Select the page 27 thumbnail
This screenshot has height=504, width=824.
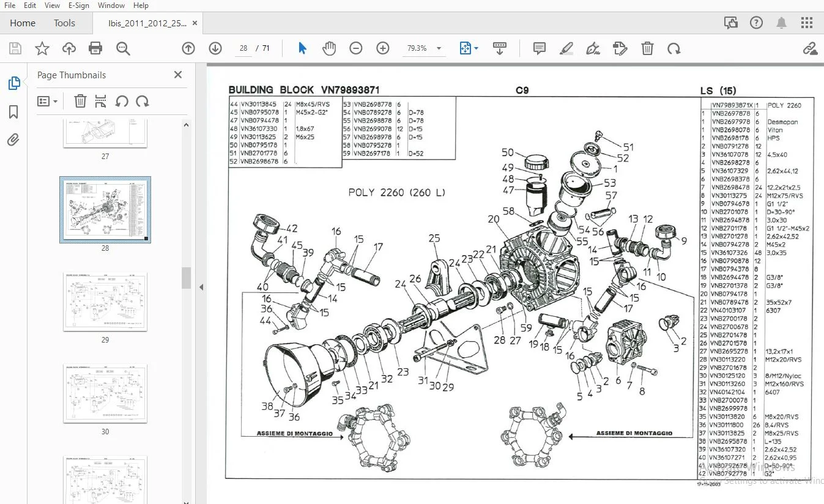click(105, 134)
